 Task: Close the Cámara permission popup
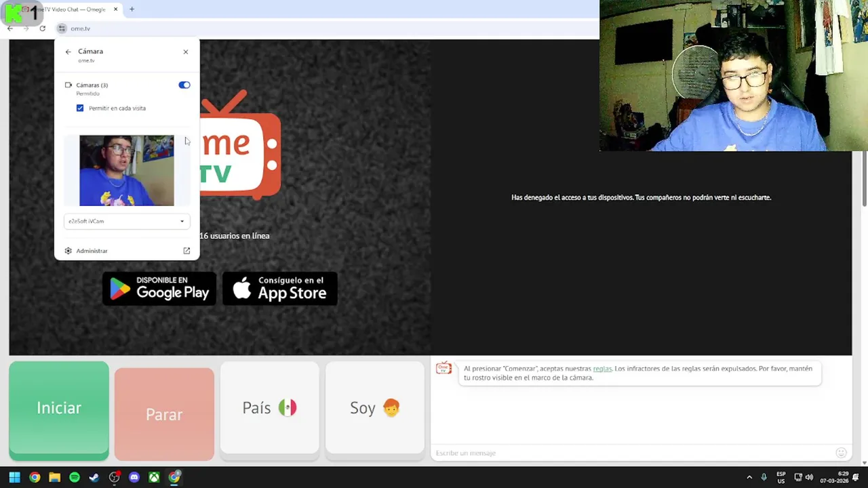pos(186,52)
